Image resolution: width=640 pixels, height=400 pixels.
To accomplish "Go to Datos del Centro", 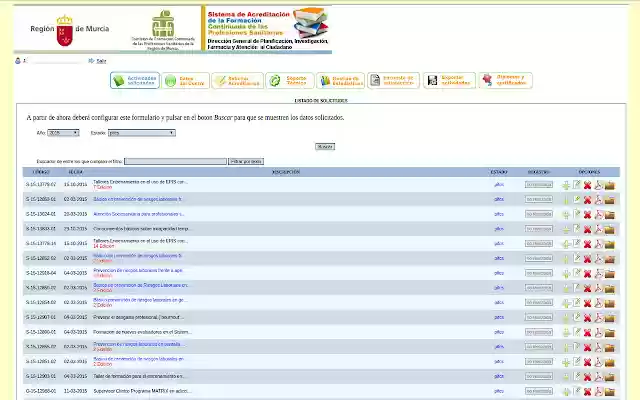I will tap(186, 80).
